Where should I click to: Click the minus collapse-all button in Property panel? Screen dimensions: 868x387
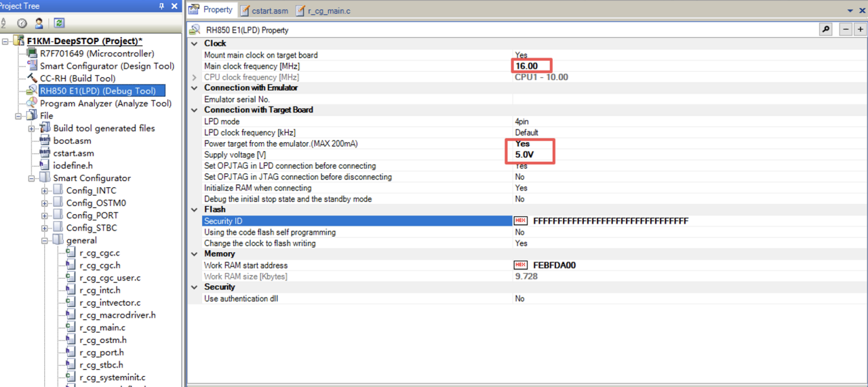click(846, 30)
